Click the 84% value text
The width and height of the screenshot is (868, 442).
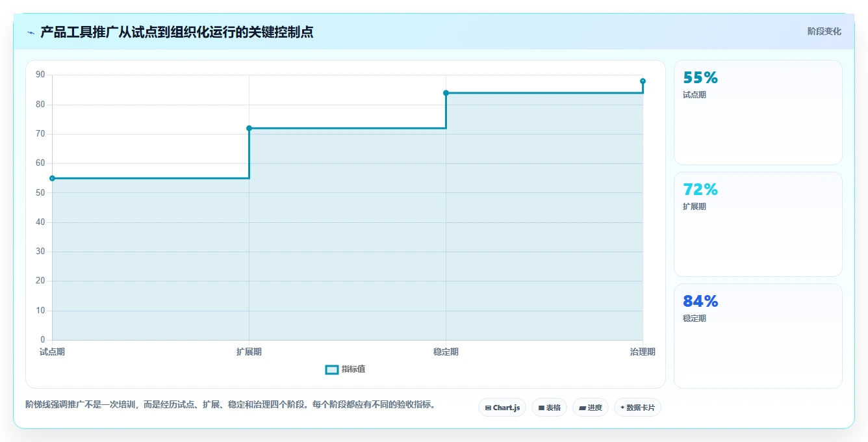coord(700,302)
